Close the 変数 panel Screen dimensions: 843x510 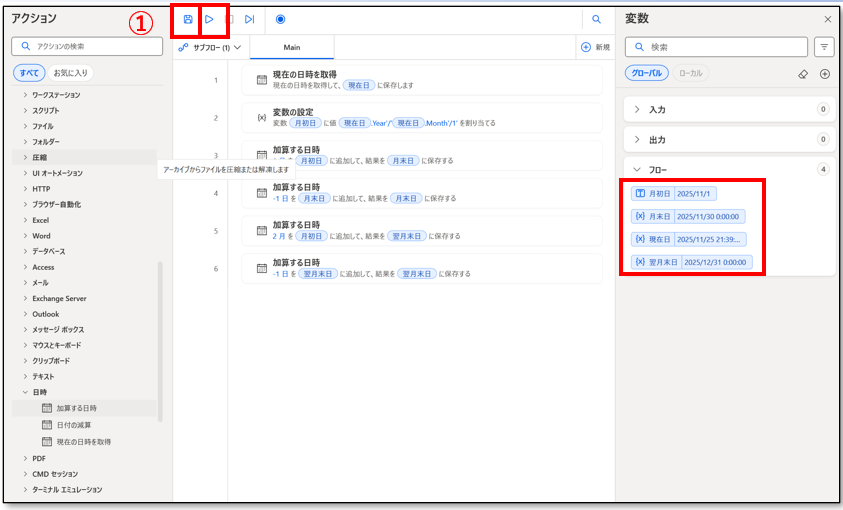(827, 19)
